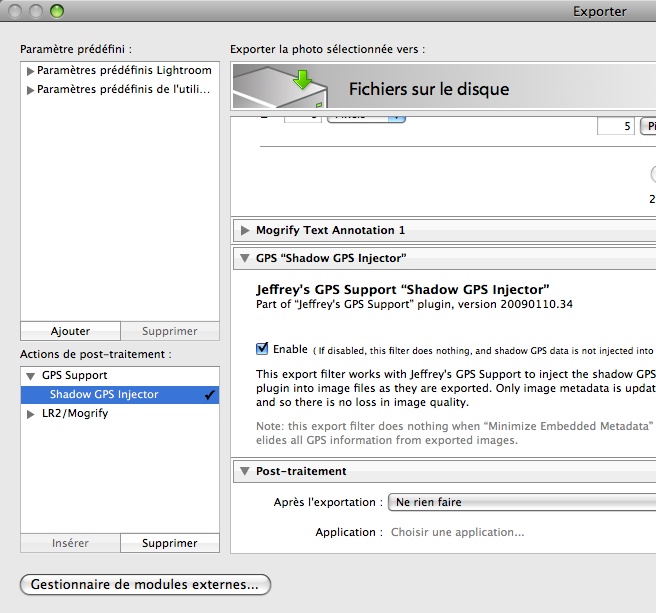Click the Supprimer button under presets list
The width and height of the screenshot is (656, 613).
click(170, 331)
